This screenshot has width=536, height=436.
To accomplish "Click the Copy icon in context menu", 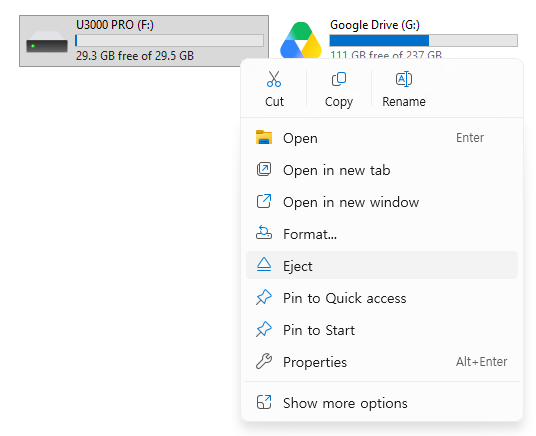I will 339,79.
